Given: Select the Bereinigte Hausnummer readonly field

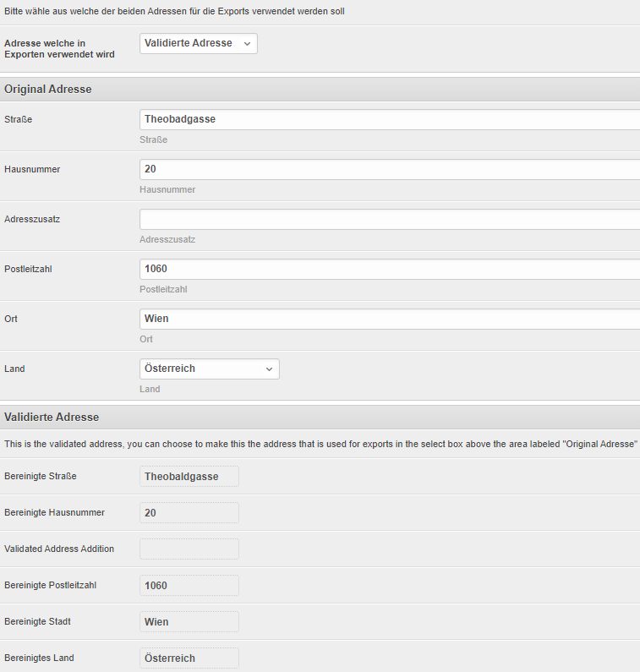Looking at the screenshot, I should pos(189,512).
